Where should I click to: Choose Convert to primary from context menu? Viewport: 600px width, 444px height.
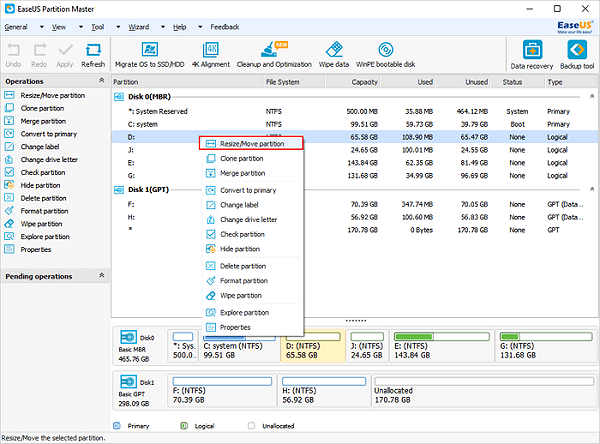click(x=251, y=190)
